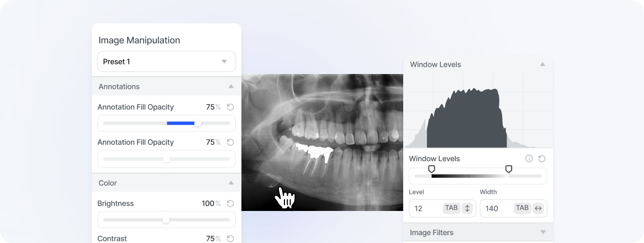Collapse the Annotations section
The image size is (644, 243).
coord(231,87)
